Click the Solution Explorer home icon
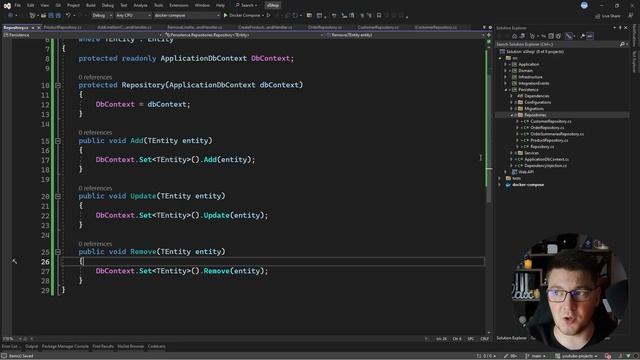 514,36
